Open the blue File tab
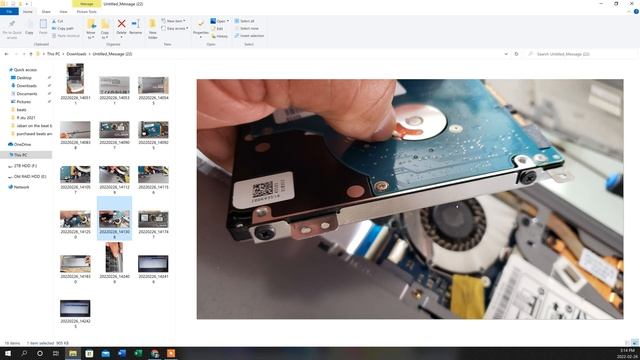640x360 pixels. click(x=9, y=12)
